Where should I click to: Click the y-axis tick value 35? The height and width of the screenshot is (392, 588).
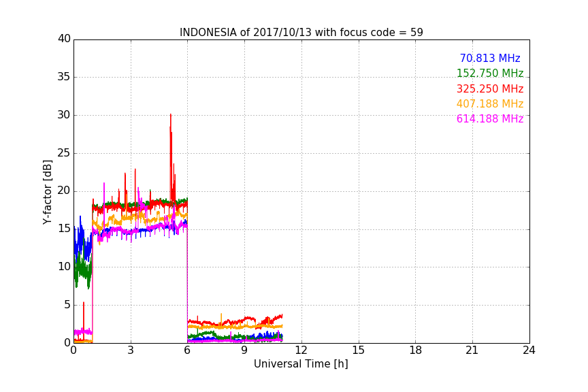(64, 77)
